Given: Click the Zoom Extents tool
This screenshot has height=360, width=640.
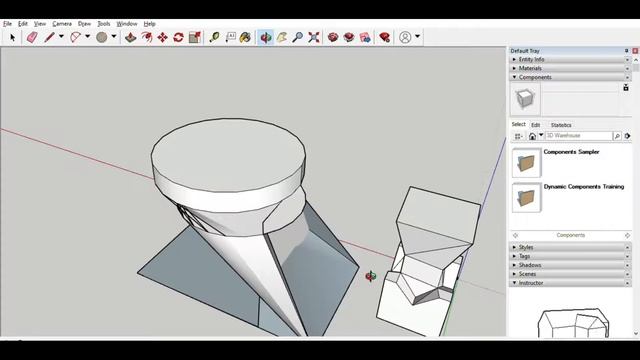Looking at the screenshot, I should click(x=313, y=38).
